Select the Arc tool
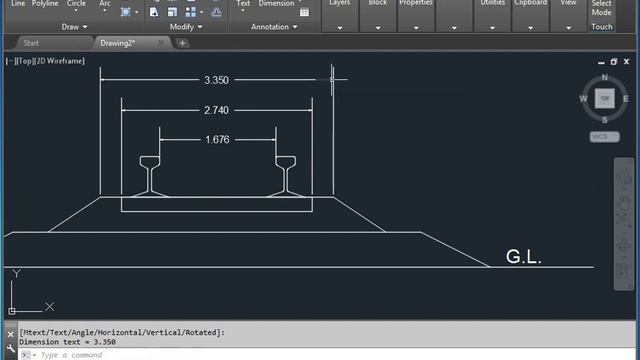640x360 pixels. point(104,4)
